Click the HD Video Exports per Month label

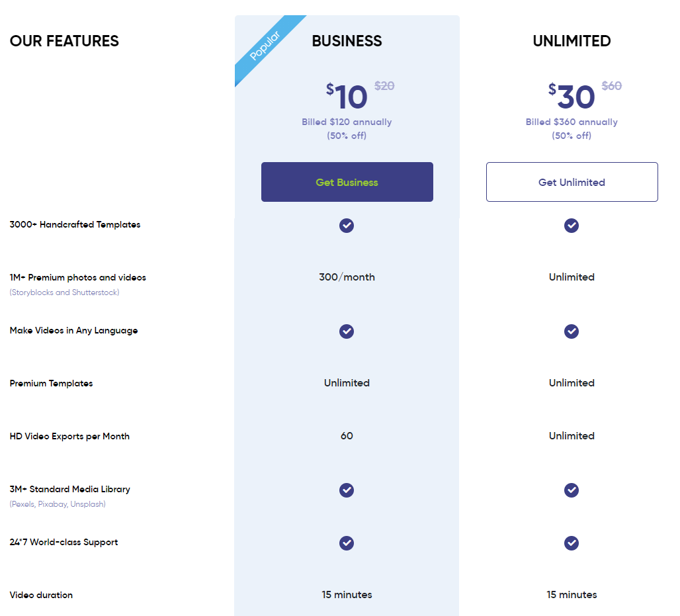pos(69,437)
